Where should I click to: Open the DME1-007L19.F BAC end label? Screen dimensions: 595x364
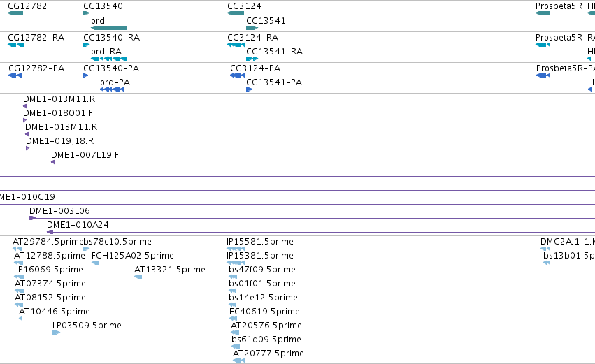(85, 154)
